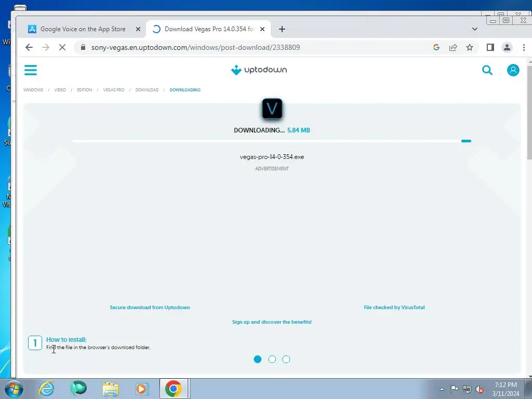Bookmark this page with the star icon

click(470, 47)
